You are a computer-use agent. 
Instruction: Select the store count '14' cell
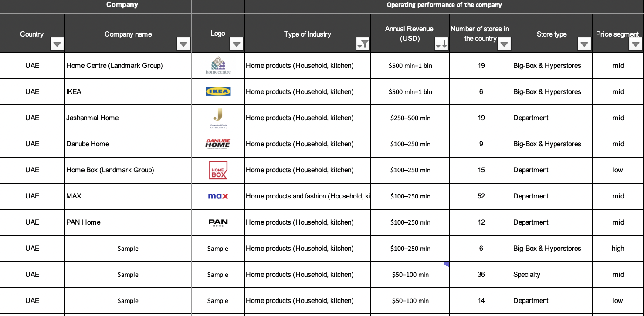[x=481, y=301]
